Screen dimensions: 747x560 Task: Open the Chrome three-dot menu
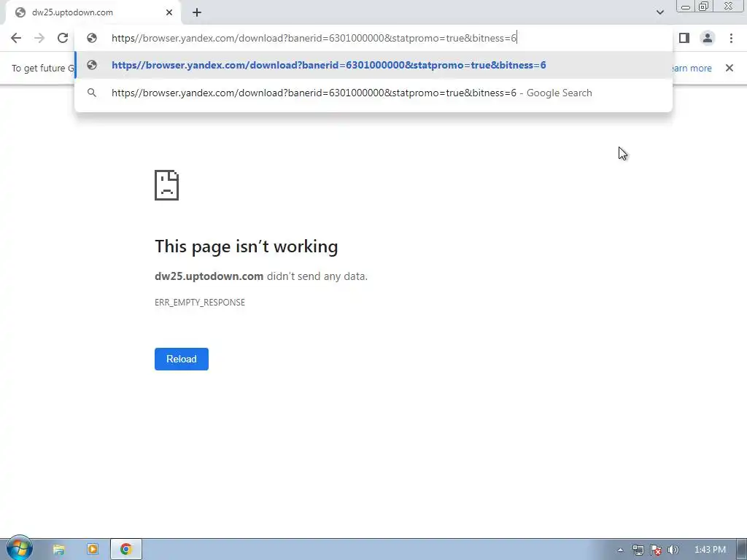point(731,38)
